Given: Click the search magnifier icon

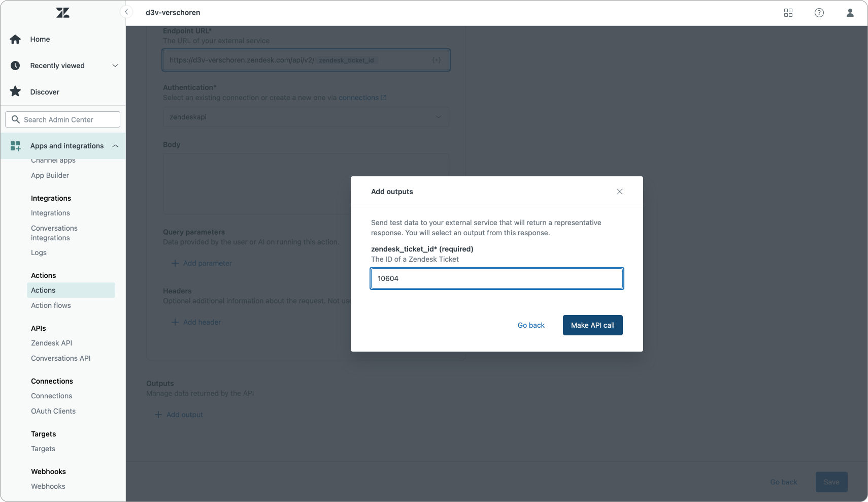Looking at the screenshot, I should pyautogui.click(x=16, y=119).
